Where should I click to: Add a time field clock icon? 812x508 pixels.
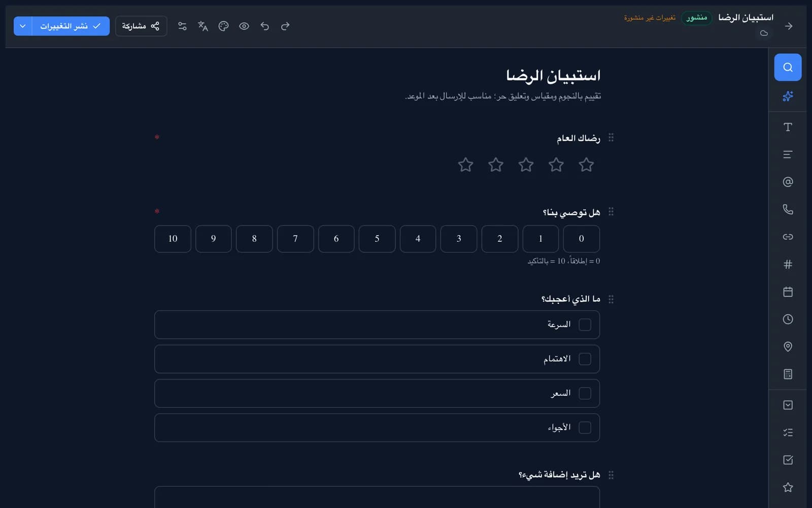pyautogui.click(x=788, y=319)
